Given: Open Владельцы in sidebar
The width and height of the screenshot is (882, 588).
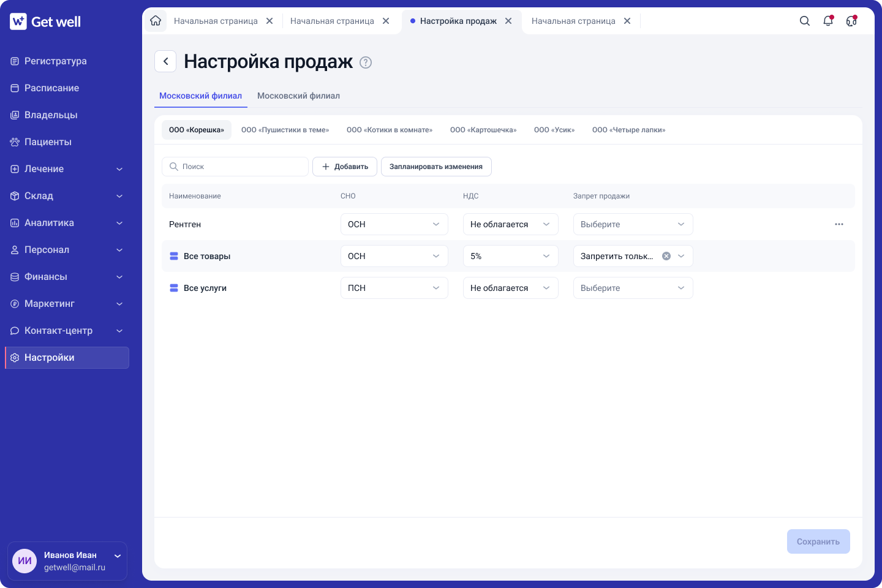Looking at the screenshot, I should (67, 115).
